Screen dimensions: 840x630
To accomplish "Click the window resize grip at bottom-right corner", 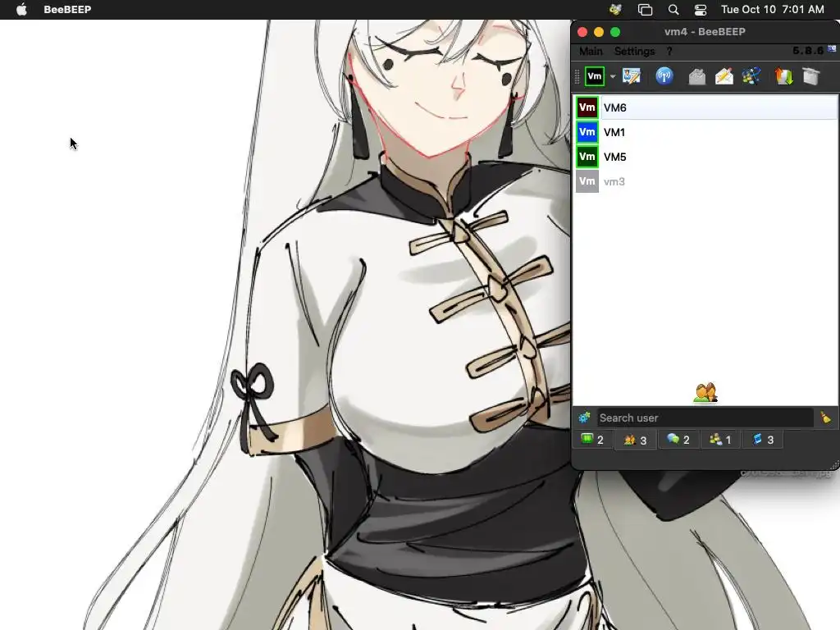I will coord(834,464).
